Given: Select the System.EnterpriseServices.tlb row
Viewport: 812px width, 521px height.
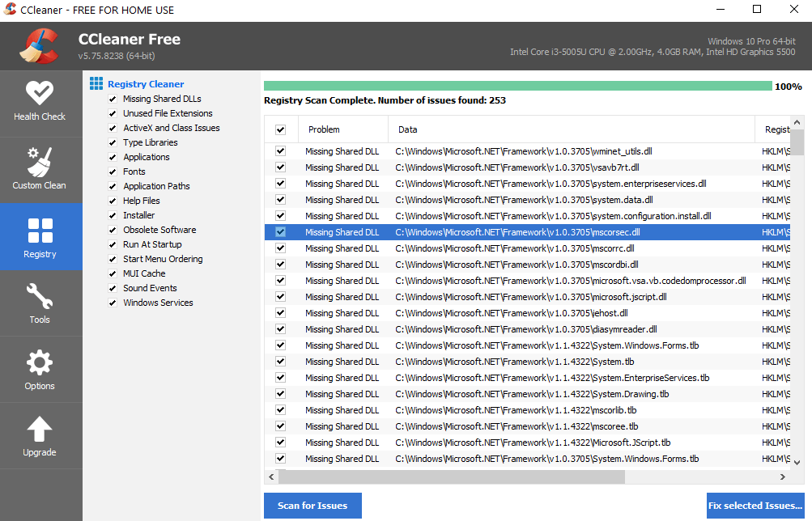Looking at the screenshot, I should 528,378.
